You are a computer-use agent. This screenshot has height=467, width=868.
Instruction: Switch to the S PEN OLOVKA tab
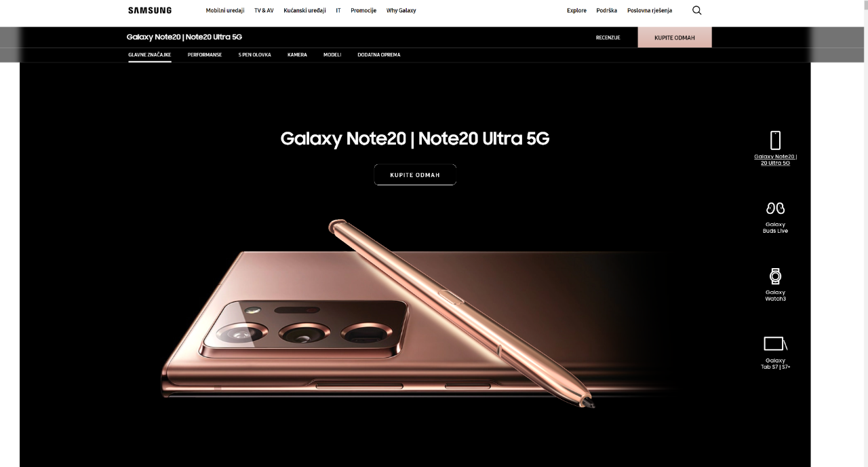tap(254, 54)
